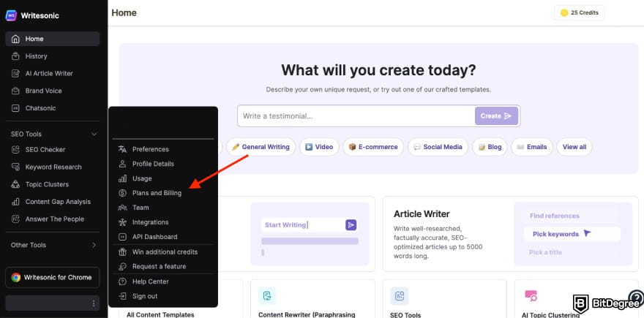Click Writesonic for Chrome button
This screenshot has width=644, height=318.
pos(53,277)
